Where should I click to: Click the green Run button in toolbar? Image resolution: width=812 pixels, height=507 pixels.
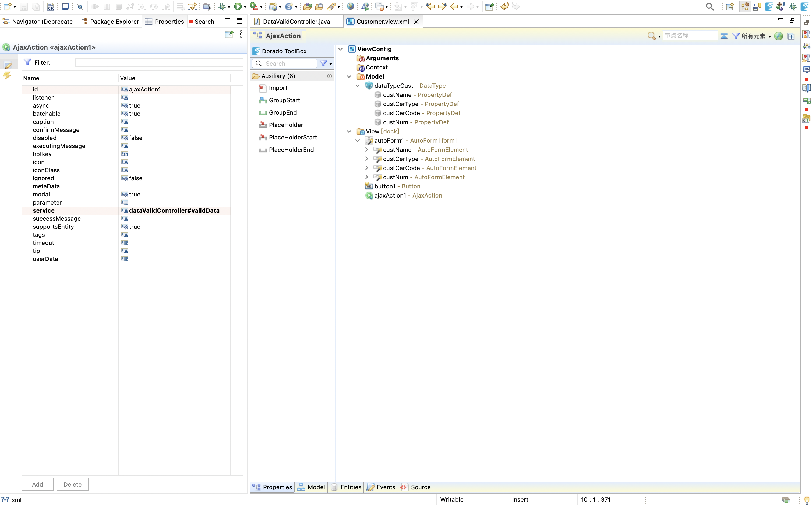click(238, 6)
